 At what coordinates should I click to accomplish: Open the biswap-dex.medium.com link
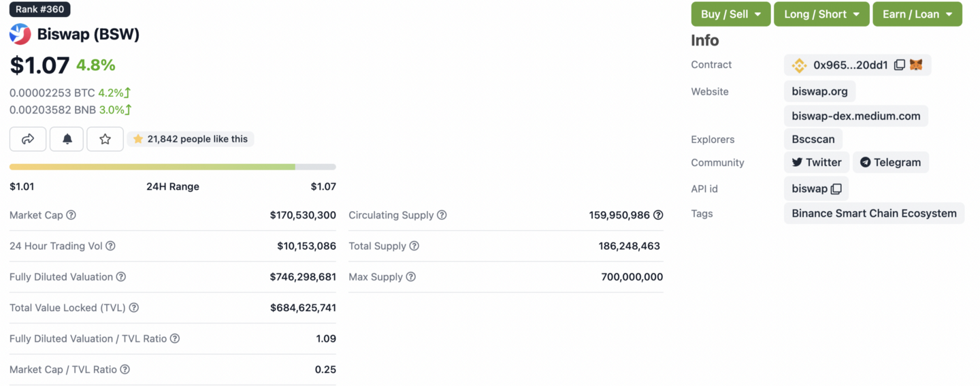[x=855, y=116]
